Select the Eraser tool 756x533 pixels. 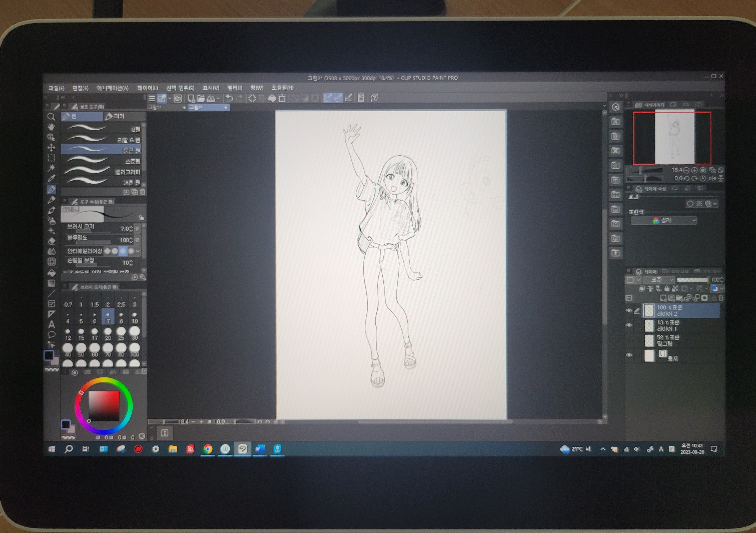point(52,241)
